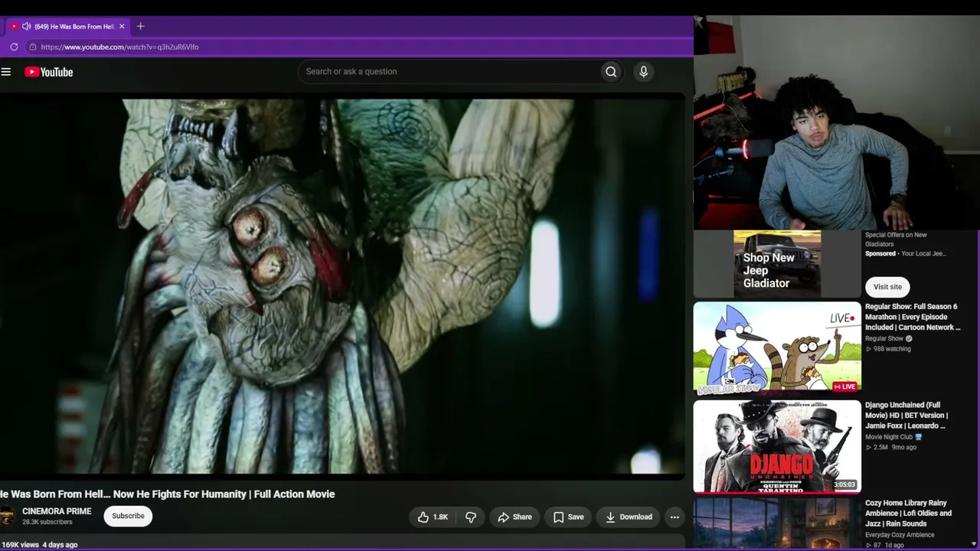
Task: Open Django Unchained movie thumbnail
Action: pos(777,446)
